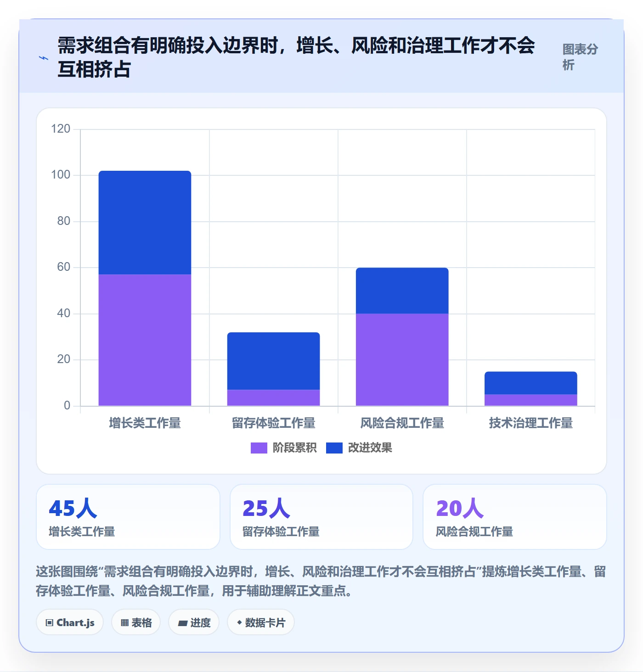Toggle the 改进效果 legend item
Viewport: 643px width, 672px height.
pyautogui.click(x=359, y=448)
